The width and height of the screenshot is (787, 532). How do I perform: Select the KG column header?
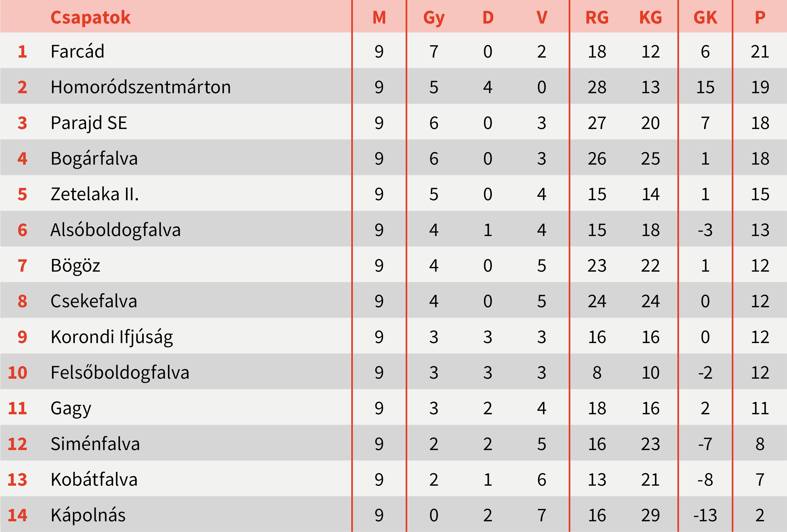[651, 17]
